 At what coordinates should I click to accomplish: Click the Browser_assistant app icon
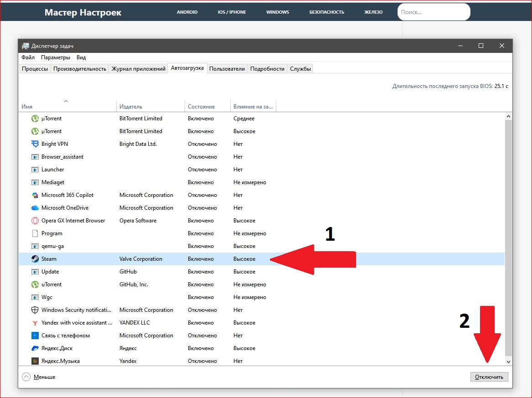35,157
